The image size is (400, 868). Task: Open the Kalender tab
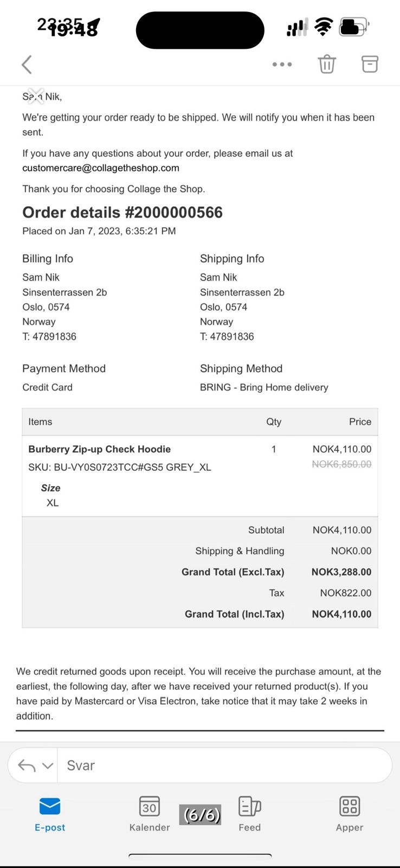pos(150,814)
